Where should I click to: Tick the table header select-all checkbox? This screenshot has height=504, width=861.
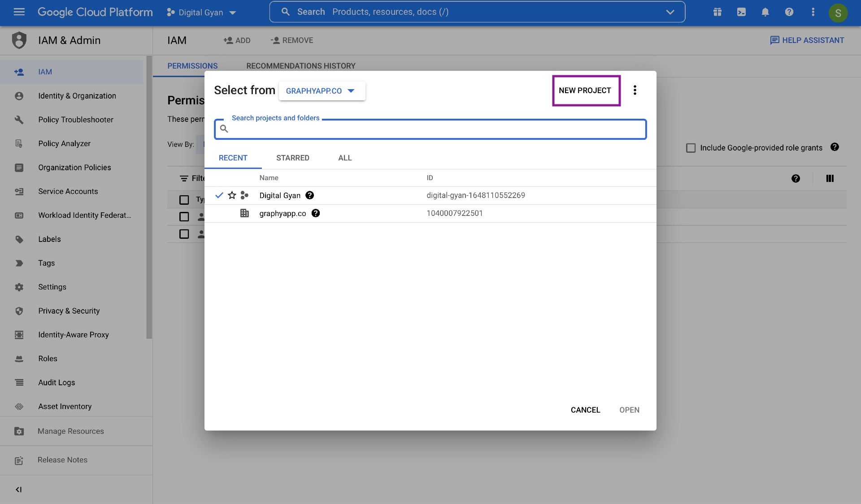[x=184, y=199]
